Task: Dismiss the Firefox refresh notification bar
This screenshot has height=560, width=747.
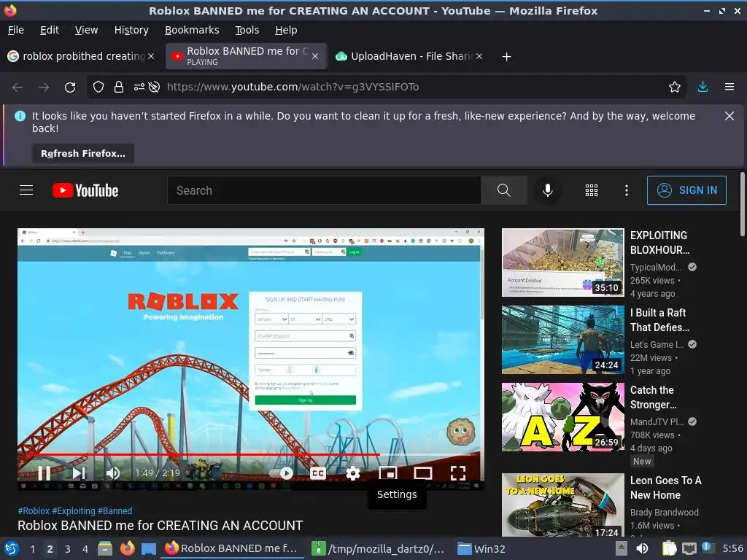Action: (x=729, y=116)
